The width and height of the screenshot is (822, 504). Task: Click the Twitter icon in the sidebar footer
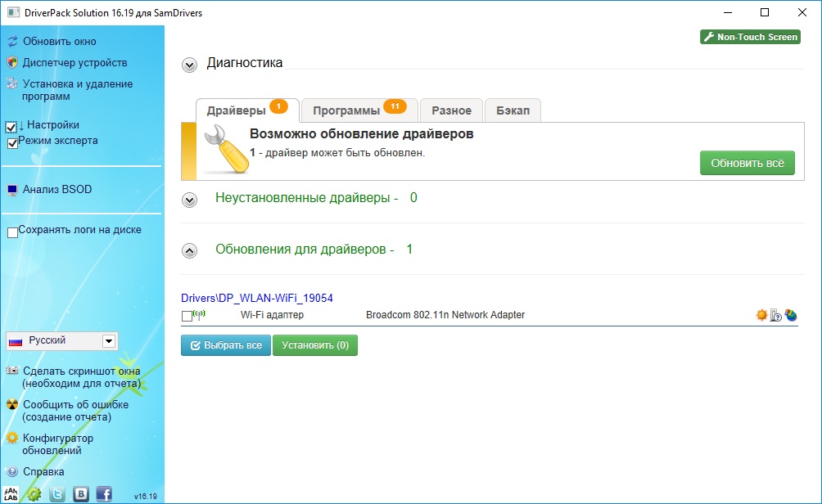point(58,493)
